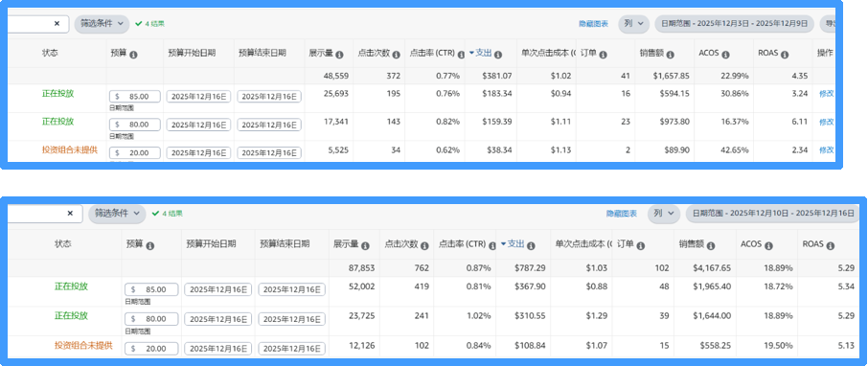Click ACOS info icon in Dec 3–9 table
Viewport: 868px width, 366px height.
coord(726,55)
